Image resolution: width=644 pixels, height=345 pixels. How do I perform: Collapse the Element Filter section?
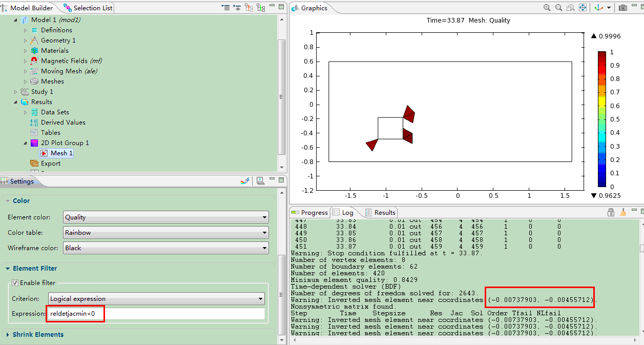34,269
